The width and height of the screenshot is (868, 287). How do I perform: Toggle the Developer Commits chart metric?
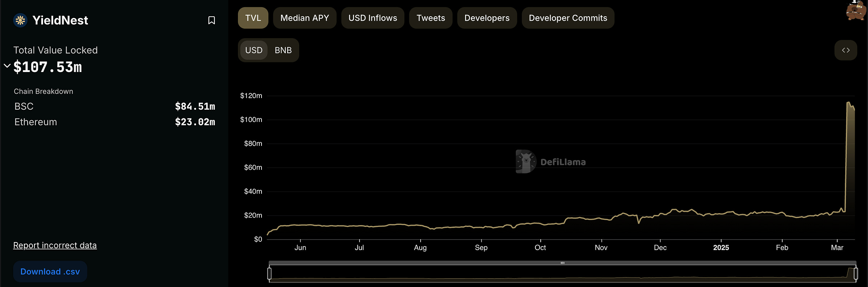[568, 18]
